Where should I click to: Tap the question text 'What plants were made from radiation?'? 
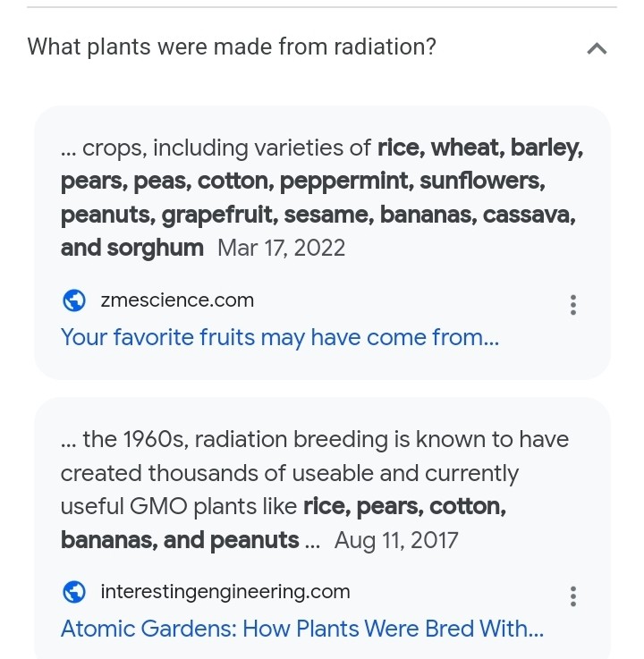[232, 46]
